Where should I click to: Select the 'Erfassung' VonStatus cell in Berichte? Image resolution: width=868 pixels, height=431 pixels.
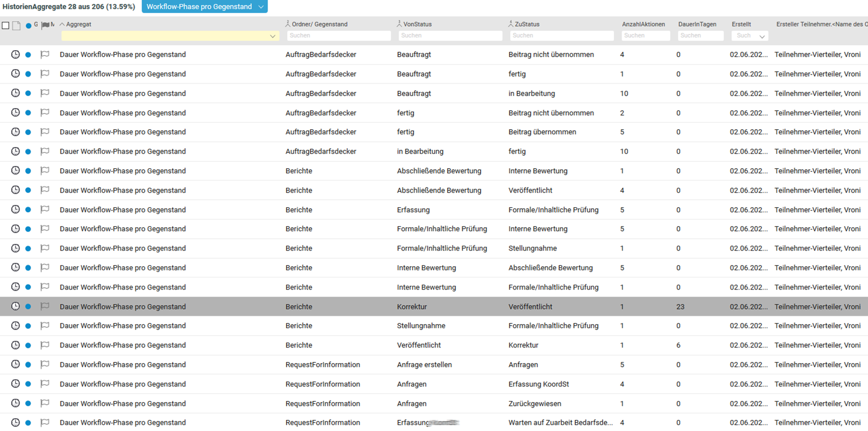[x=413, y=210]
